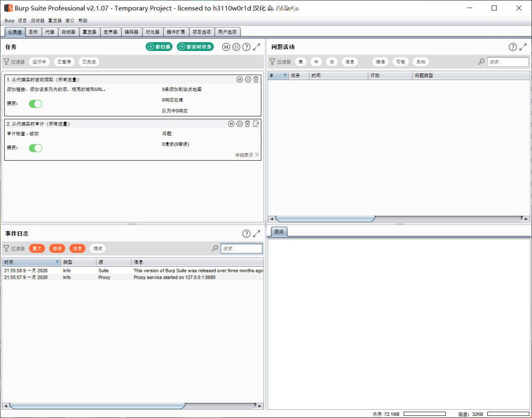Sort the event log by 时间 column arrow
This screenshot has height=418, width=532.
click(x=57, y=262)
